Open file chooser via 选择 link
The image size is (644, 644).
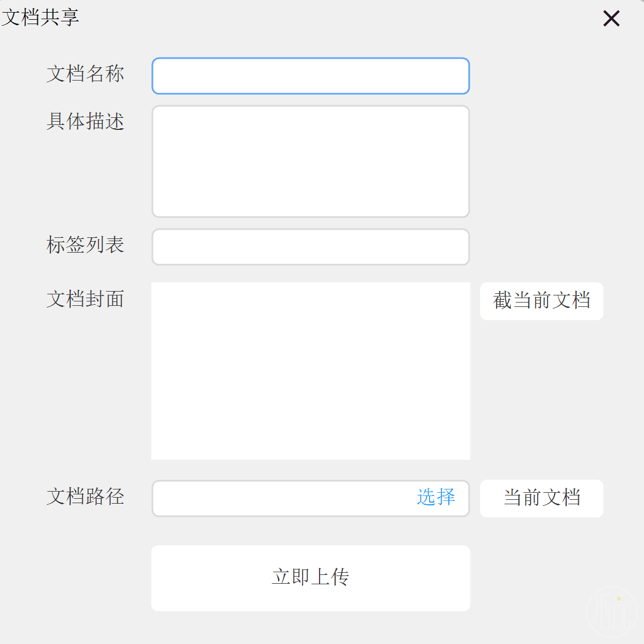tap(436, 497)
